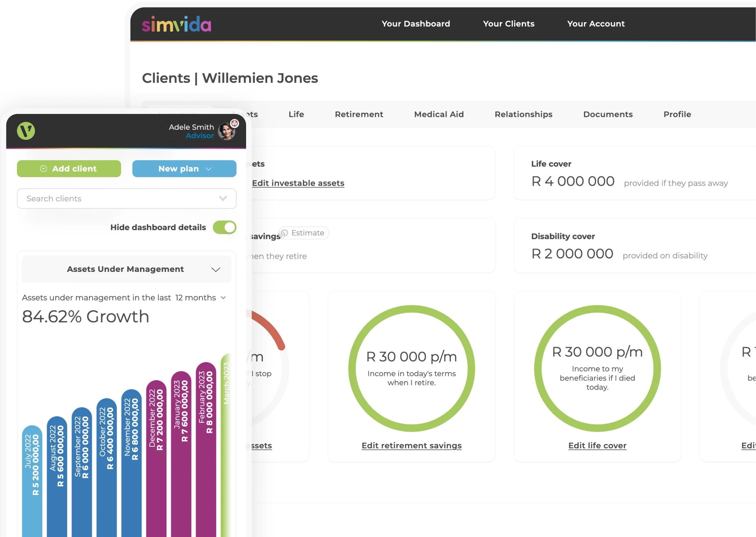Click the simvida logo

tap(176, 24)
